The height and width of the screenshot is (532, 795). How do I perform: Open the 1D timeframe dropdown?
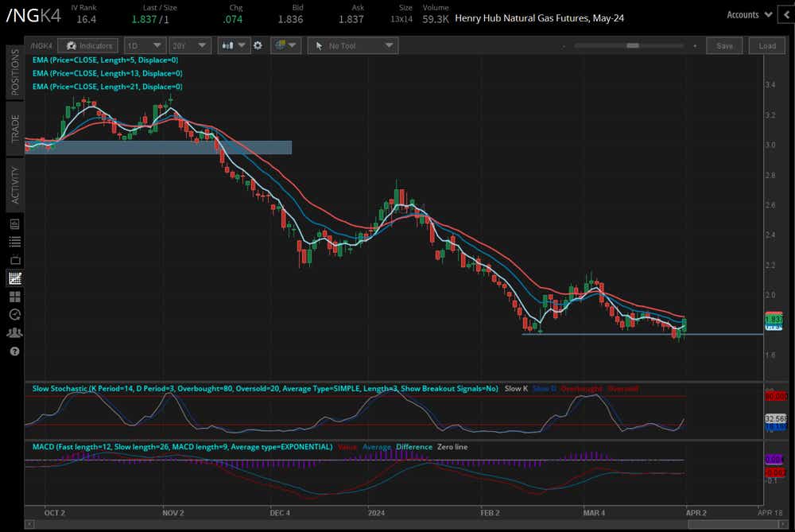point(145,46)
